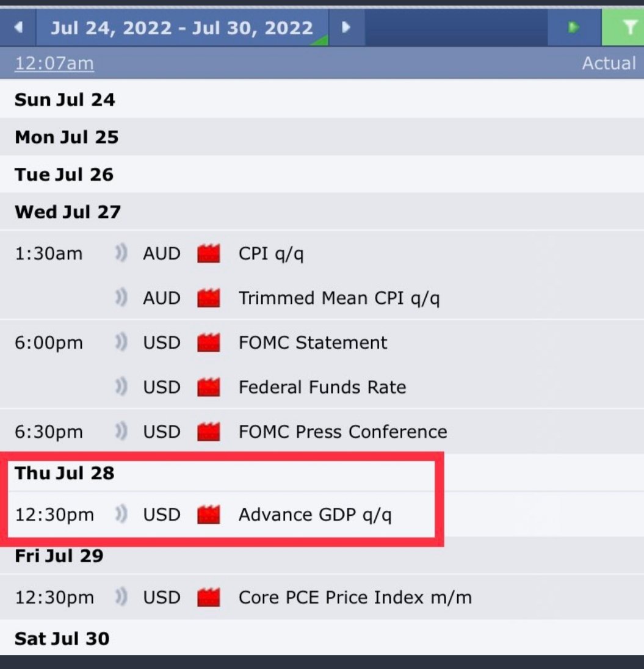644x669 pixels.
Task: Click AUD currency in the CPI q/q row
Action: 162,253
